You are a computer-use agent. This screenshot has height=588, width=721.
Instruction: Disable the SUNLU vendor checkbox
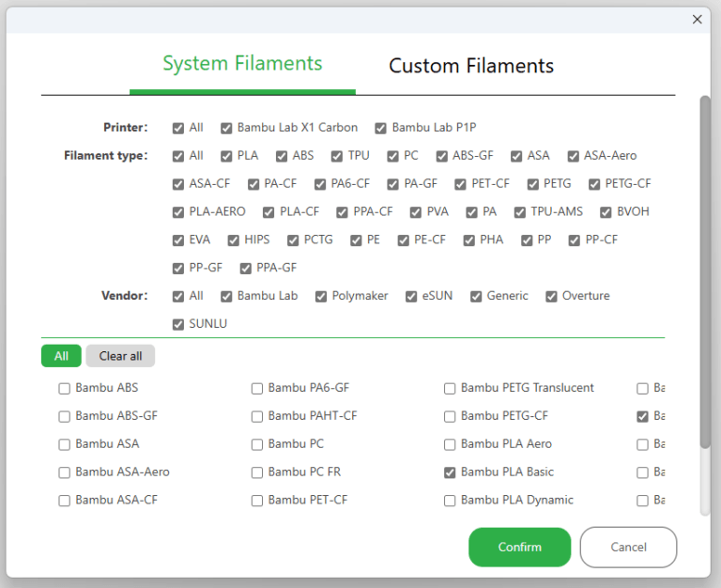tap(178, 324)
